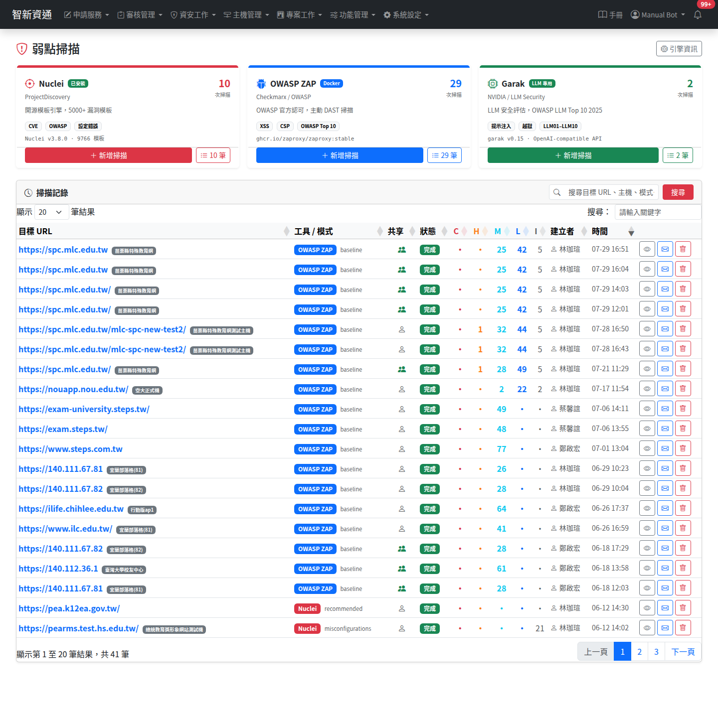Screen dimensions: 718x728
Task: View the www.steps.com.tw scan details
Action: point(647,448)
